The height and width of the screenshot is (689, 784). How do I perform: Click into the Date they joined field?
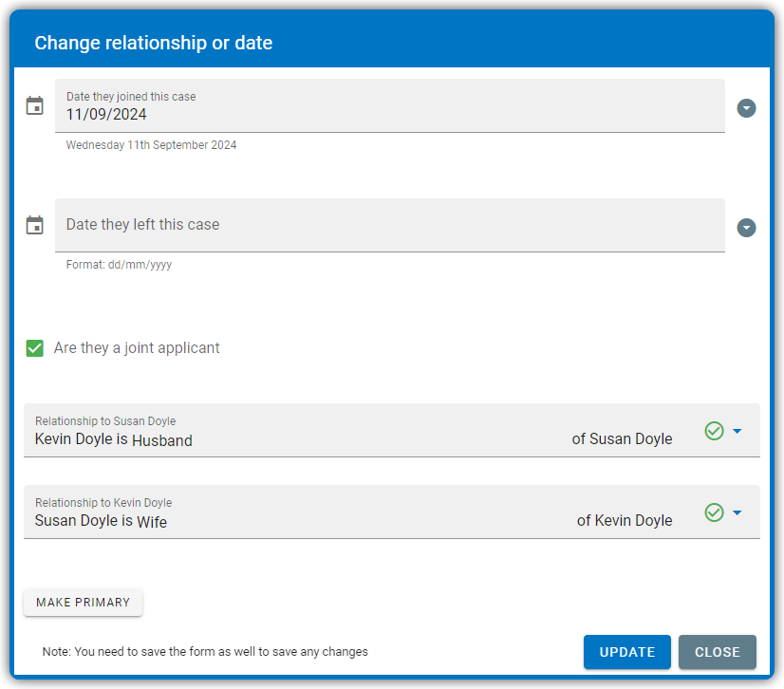point(390,105)
